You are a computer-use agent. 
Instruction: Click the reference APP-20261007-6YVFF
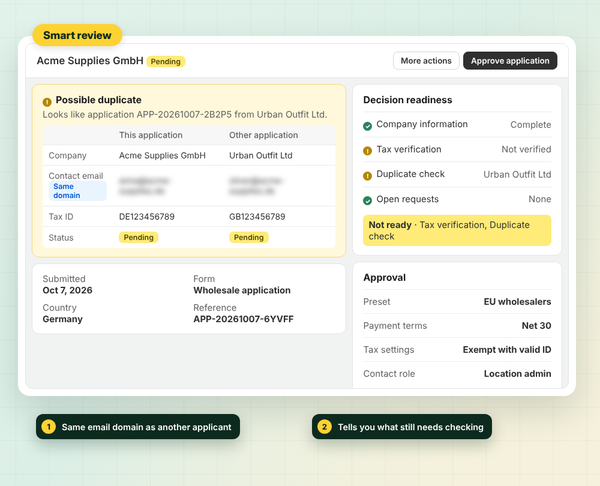tap(243, 319)
